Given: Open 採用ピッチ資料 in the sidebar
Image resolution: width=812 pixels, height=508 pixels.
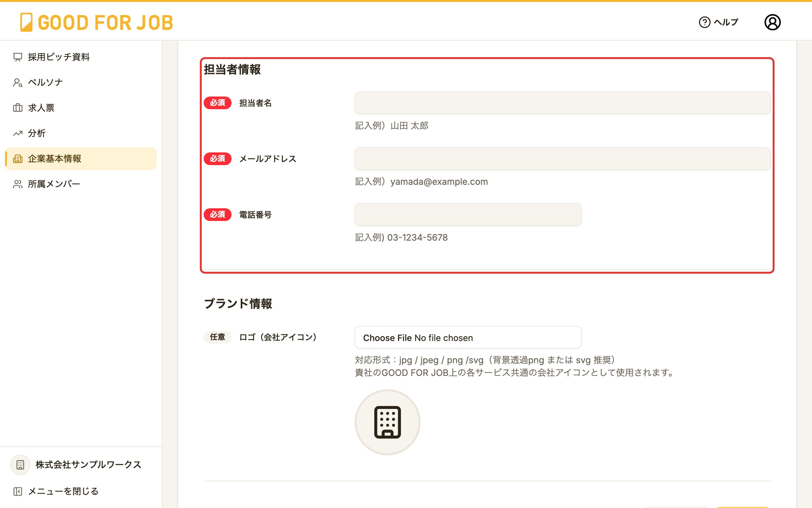Looking at the screenshot, I should click(81, 57).
